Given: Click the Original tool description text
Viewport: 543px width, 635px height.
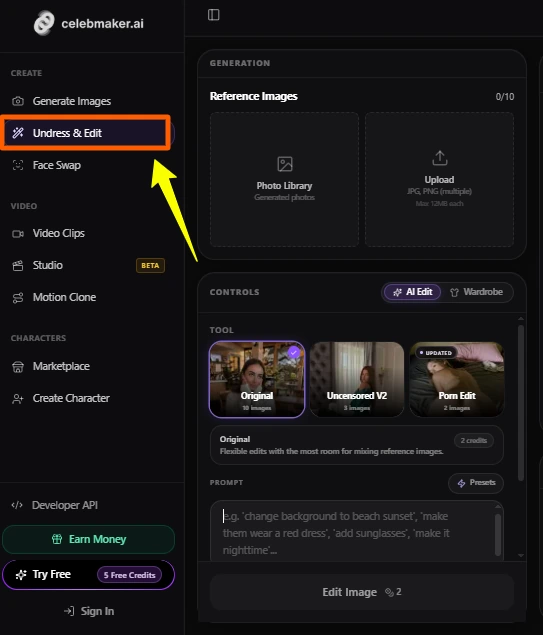Looking at the screenshot, I should pyautogui.click(x=331, y=451).
